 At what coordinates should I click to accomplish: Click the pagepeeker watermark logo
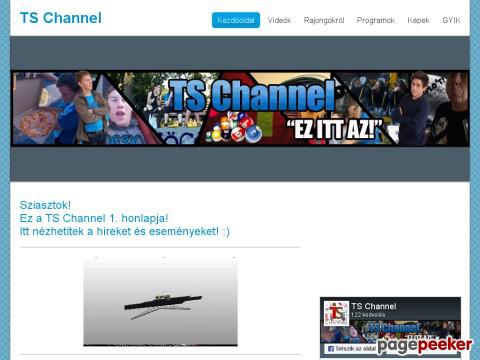[x=425, y=346]
